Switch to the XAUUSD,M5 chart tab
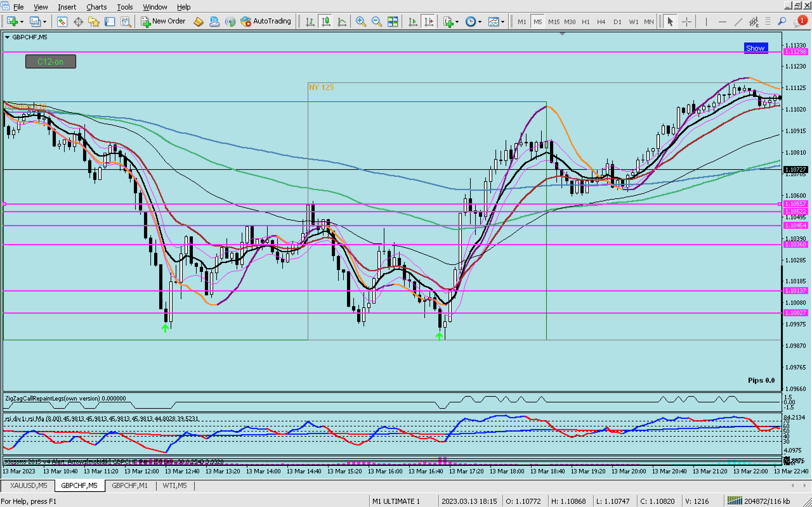This screenshot has height=507, width=812. [x=28, y=485]
